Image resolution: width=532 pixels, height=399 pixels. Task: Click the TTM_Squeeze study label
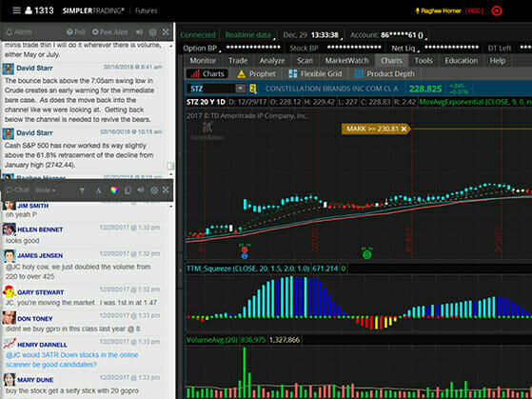tap(248, 269)
